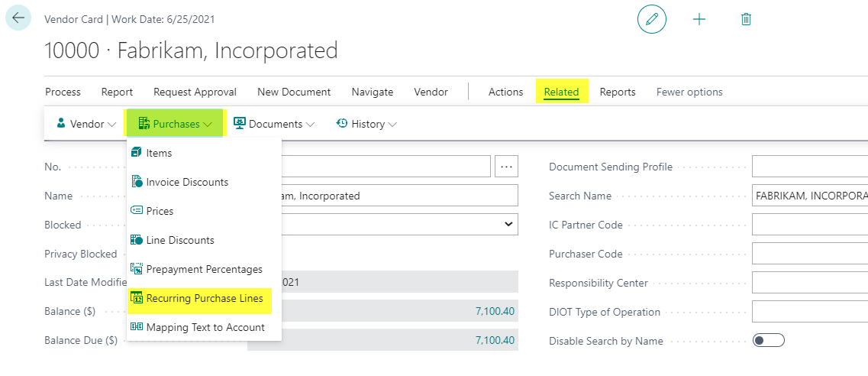Delete the vendor using trash icon

[x=746, y=19]
